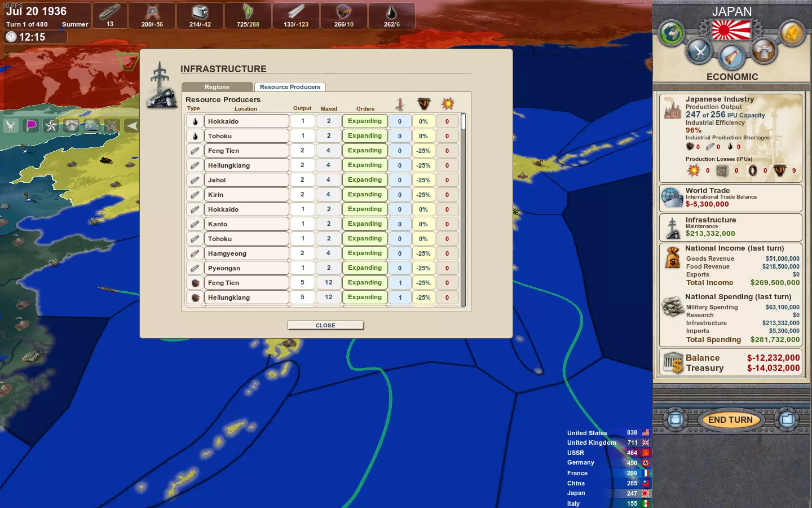This screenshot has width=812, height=508.
Task: Click the steel type icon for Kirin
Action: click(x=195, y=195)
